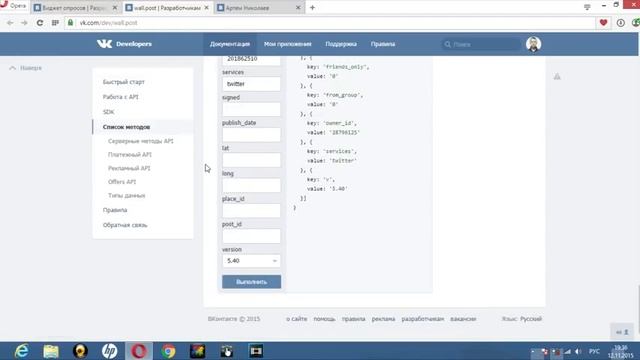Open Работа с API in sidebar
640x360 pixels.
pos(120,97)
